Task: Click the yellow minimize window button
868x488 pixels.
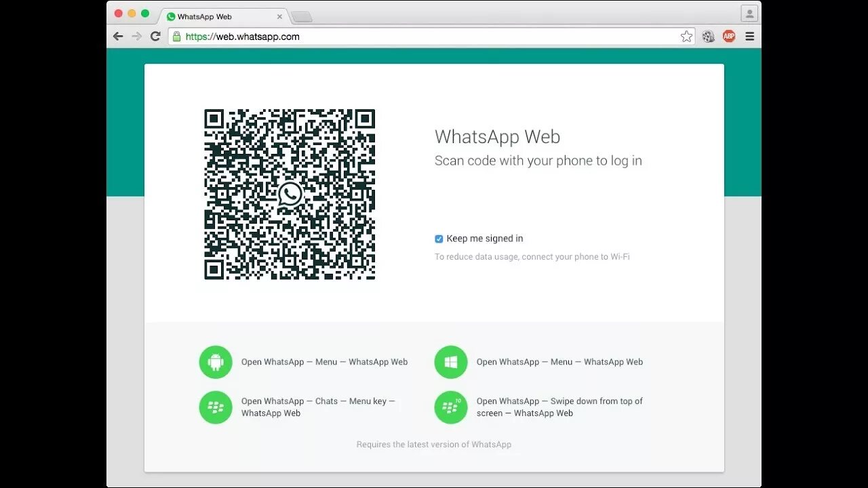Action: [132, 14]
